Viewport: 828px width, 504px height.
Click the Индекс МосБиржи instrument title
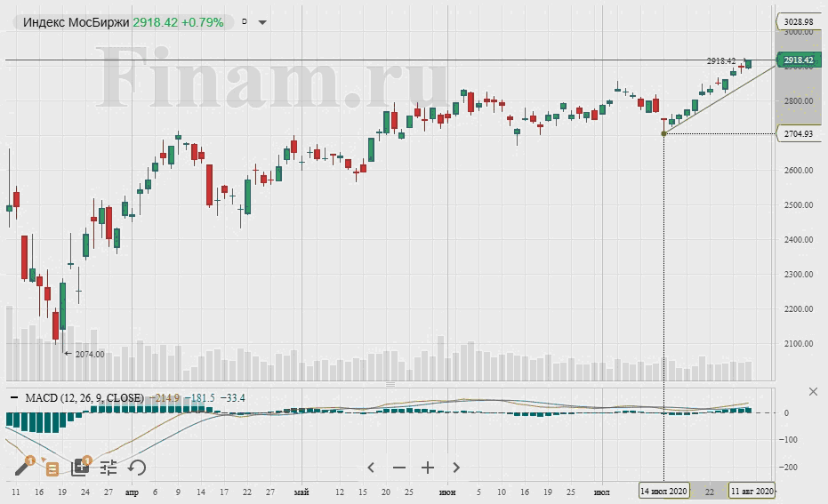76,22
